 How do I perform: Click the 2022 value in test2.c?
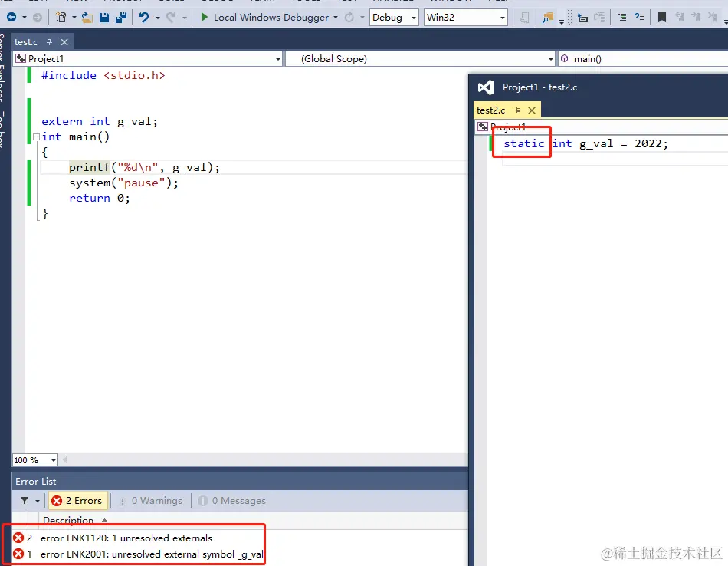pos(648,143)
